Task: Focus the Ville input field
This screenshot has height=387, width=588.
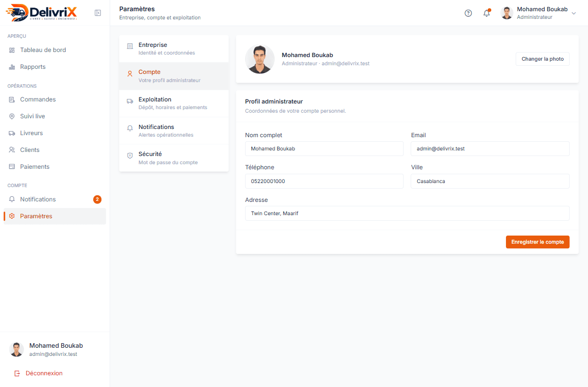Action: coord(490,182)
